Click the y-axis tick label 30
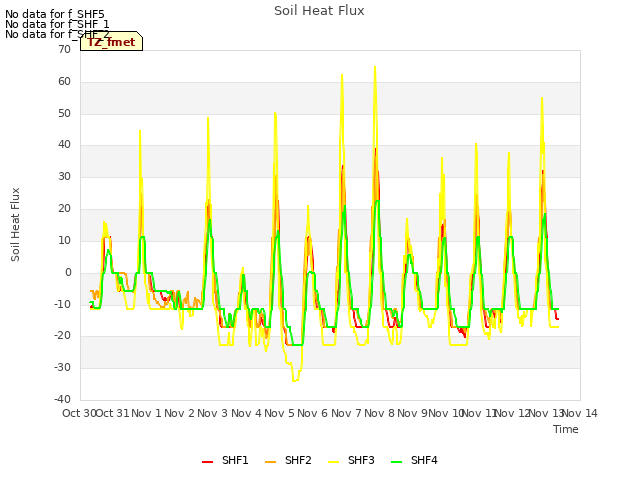The width and height of the screenshot is (640, 480). 64,176
